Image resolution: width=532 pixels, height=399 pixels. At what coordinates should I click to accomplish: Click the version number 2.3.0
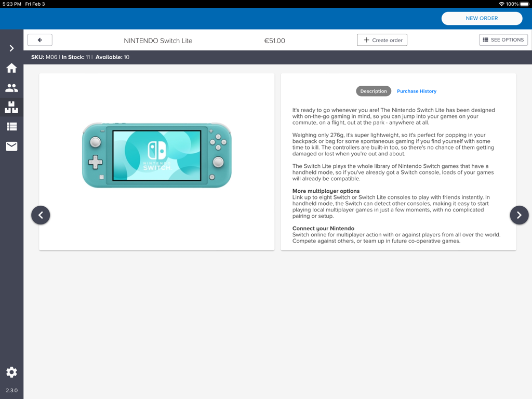click(11, 391)
